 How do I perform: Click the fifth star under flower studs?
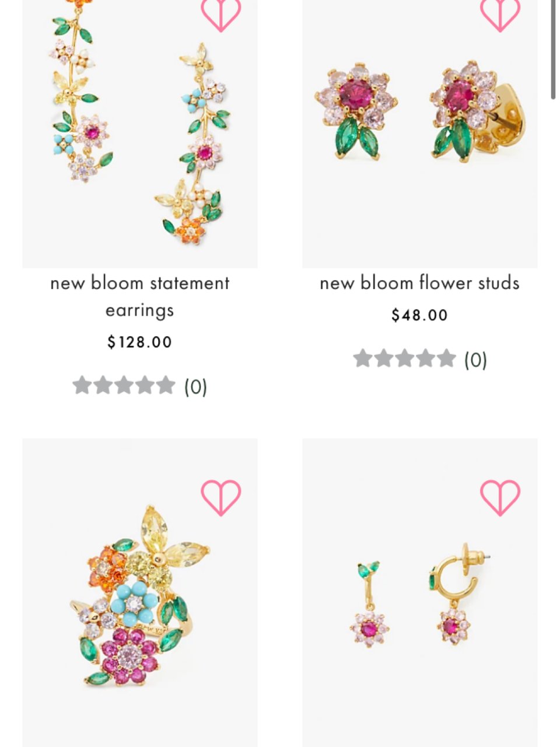coord(446,358)
